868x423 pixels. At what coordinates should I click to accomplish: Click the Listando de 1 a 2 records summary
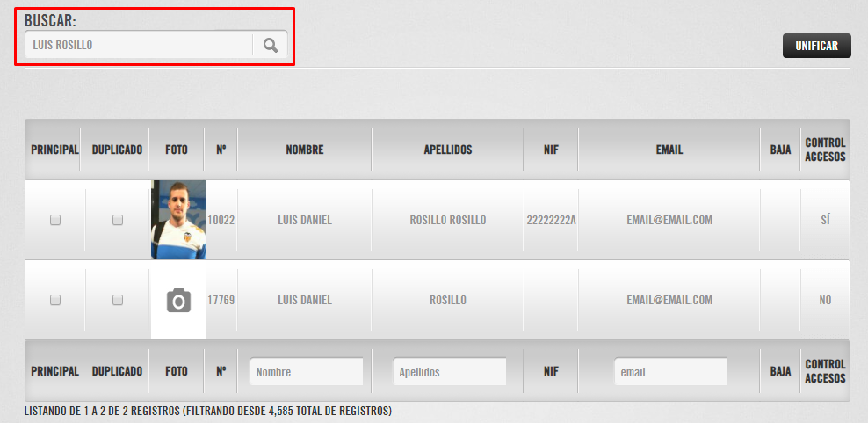pos(208,412)
